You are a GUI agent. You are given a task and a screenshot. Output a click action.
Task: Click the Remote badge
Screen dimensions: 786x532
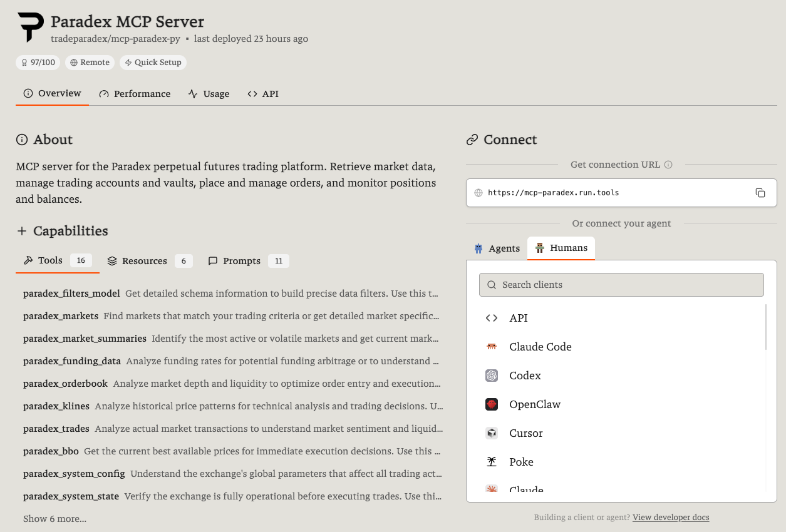(x=90, y=62)
